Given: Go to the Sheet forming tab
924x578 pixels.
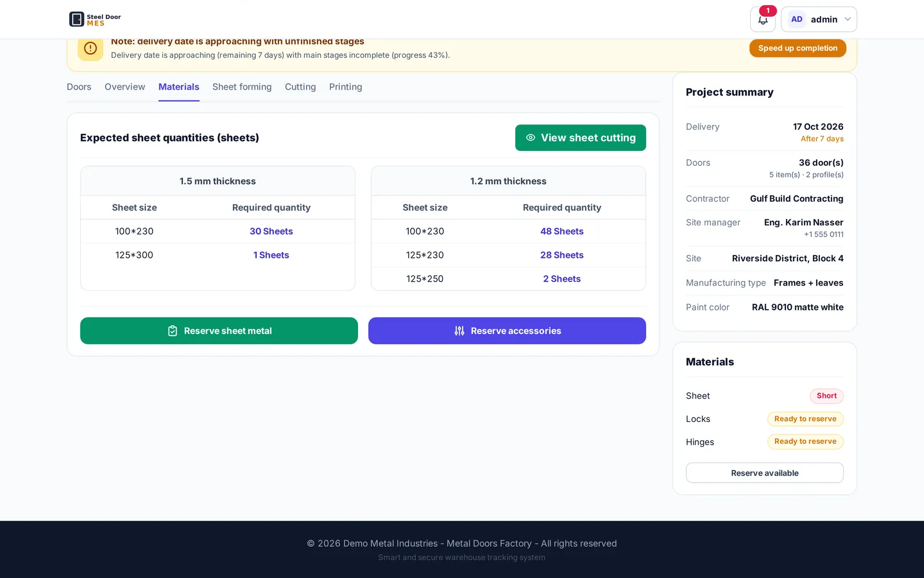Looking at the screenshot, I should coord(242,87).
